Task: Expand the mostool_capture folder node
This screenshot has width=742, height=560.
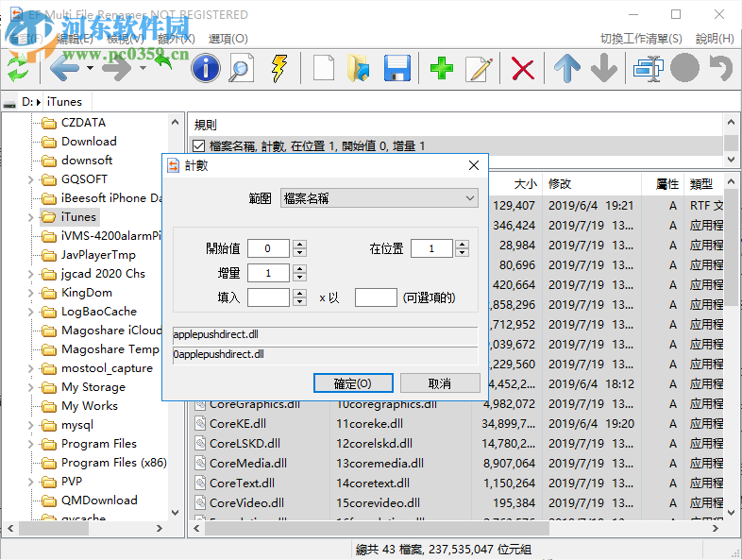Action: (31, 368)
